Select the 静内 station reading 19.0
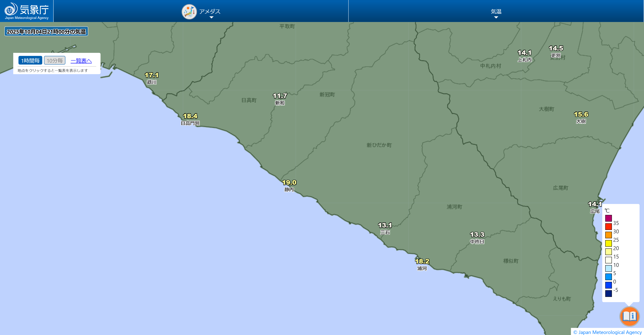 tap(289, 183)
